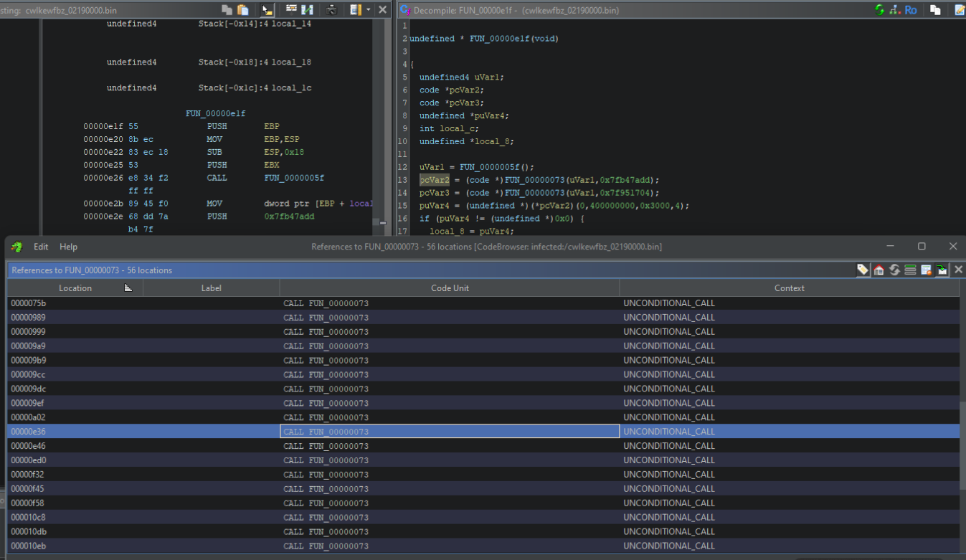
Task: Select the row at location 00000ed0
Action: point(483,460)
